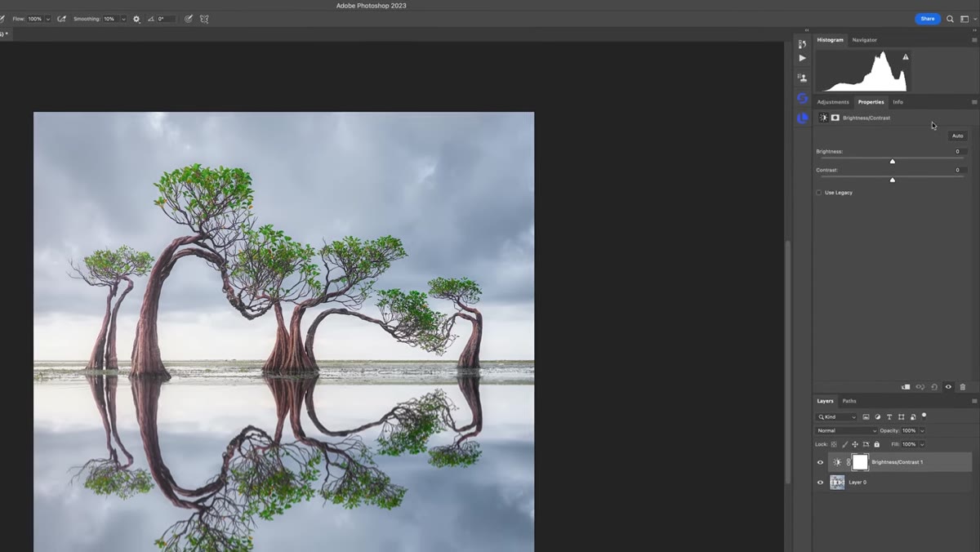Viewport: 980px width, 552px height.
Task: Open the History panel icon
Action: [x=802, y=44]
